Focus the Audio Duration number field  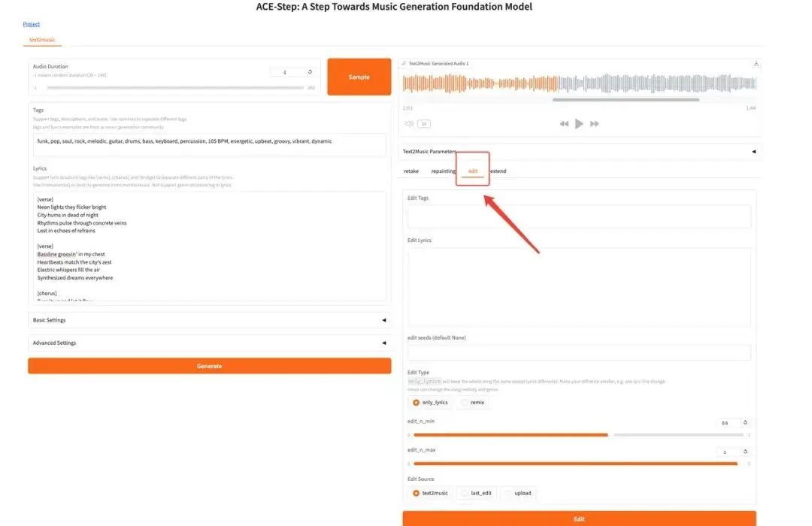(286, 72)
